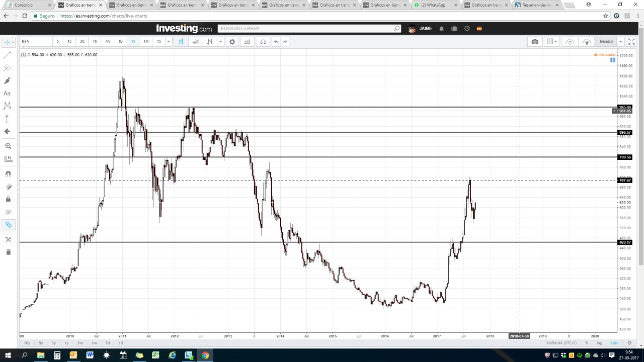Activate the zoom in tool
This screenshot has width=644, height=362.
(8, 146)
